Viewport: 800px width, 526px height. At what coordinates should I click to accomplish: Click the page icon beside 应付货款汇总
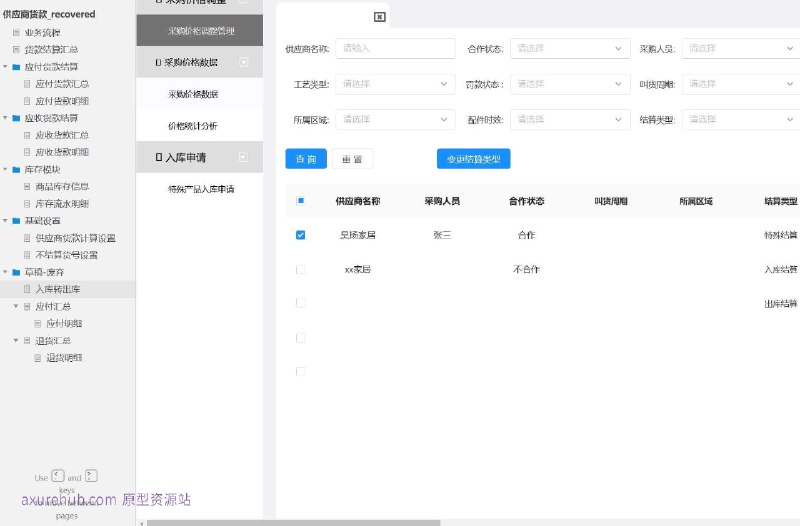coord(27,84)
